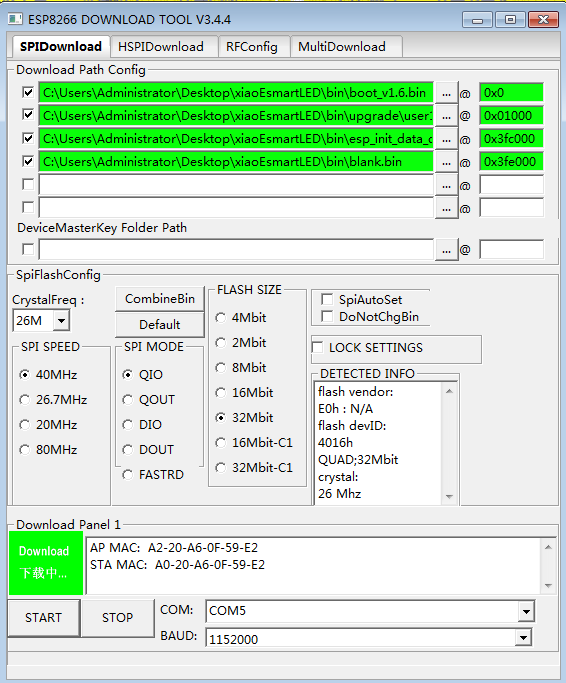Enable the sixth empty download path checkbox
This screenshot has height=683, width=566.
click(28, 207)
